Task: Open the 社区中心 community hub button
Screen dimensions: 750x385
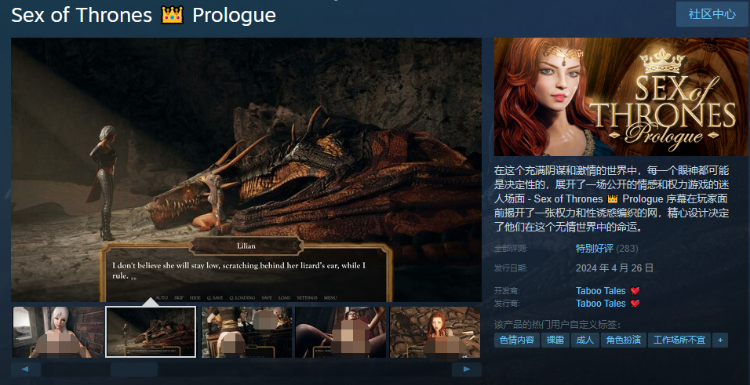Action: (712, 14)
